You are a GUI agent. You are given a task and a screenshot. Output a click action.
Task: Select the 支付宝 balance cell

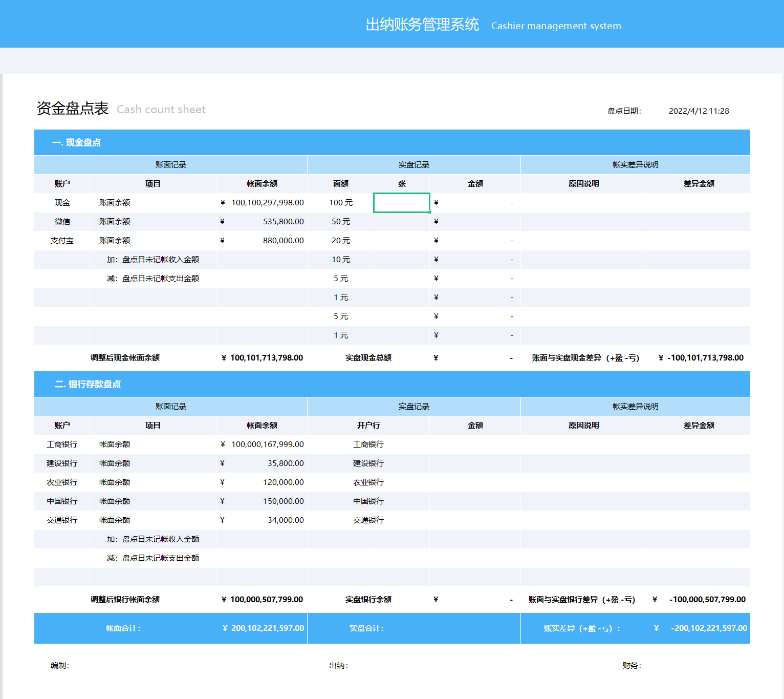coord(262,240)
